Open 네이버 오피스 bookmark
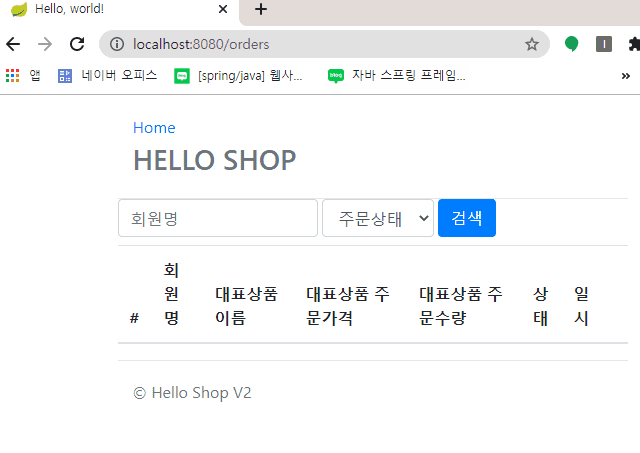The width and height of the screenshot is (640, 453). tap(108, 76)
